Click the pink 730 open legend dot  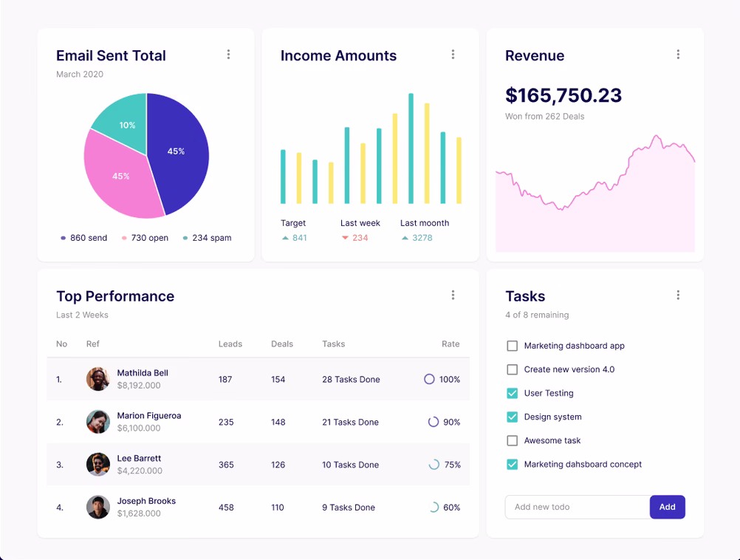(x=124, y=239)
